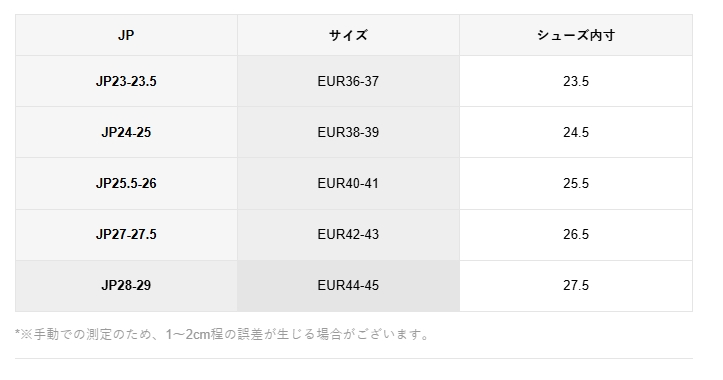Select the highlighted JP28-29 row label
Image resolution: width=723 pixels, height=380 pixels.
(126, 285)
